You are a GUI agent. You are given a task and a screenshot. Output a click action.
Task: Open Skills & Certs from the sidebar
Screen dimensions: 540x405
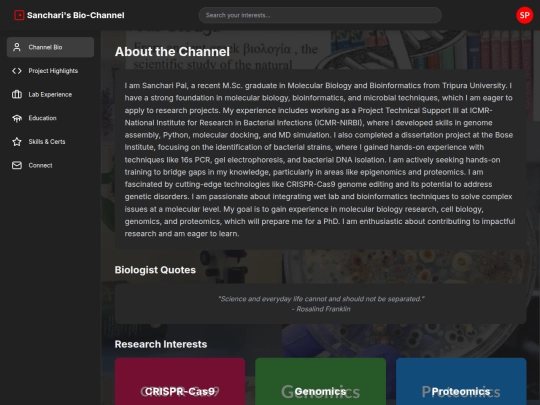coord(50,142)
